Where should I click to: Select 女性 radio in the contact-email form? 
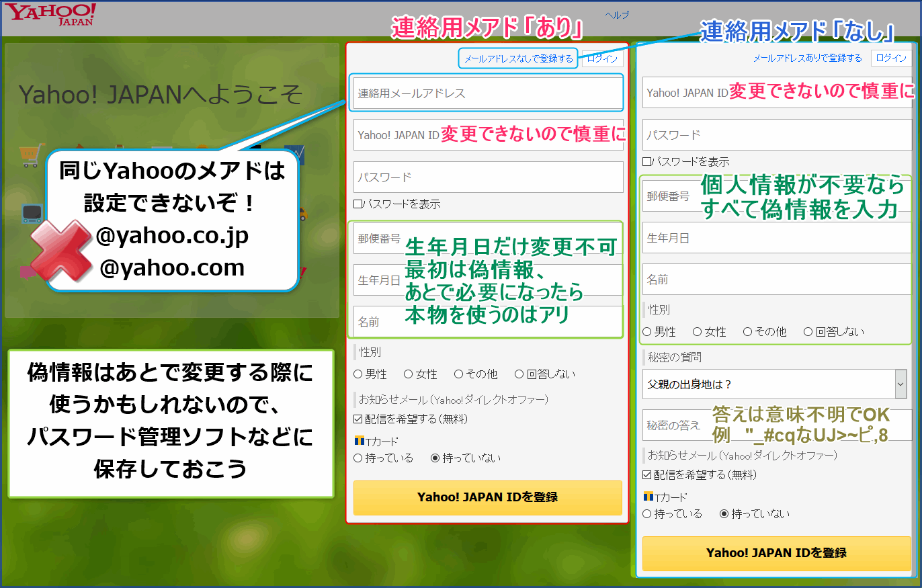[409, 374]
